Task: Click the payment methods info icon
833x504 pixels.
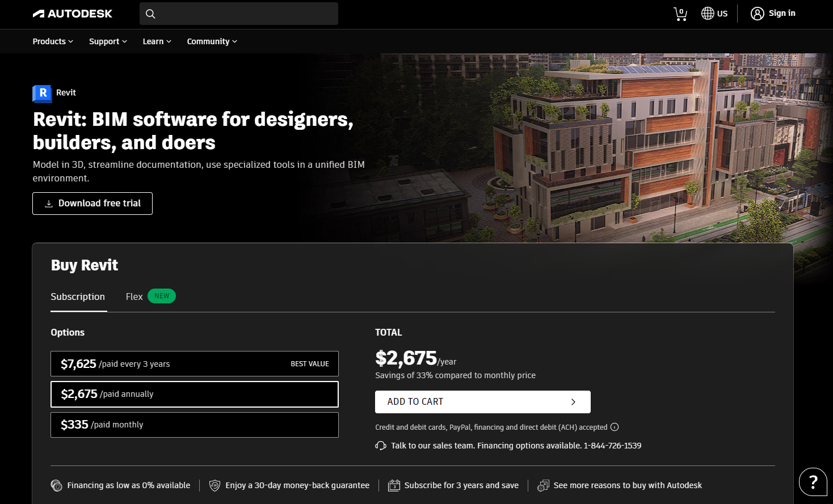Action: coord(615,427)
